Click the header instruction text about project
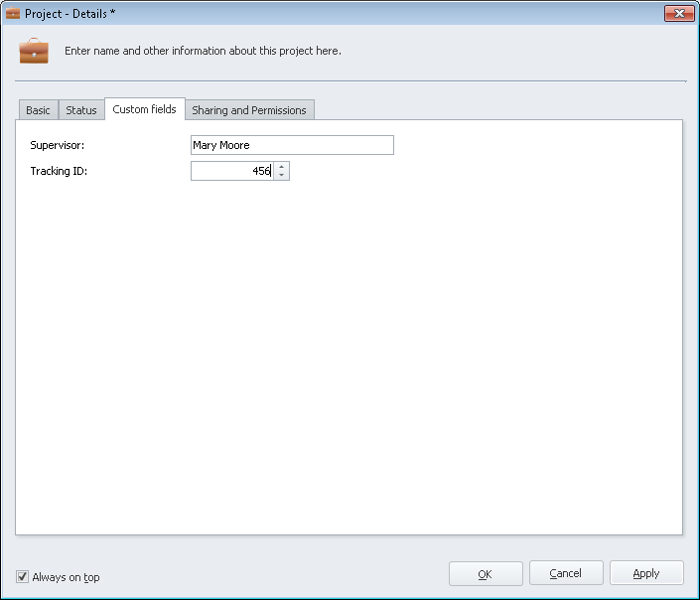700x600 pixels. (x=203, y=51)
